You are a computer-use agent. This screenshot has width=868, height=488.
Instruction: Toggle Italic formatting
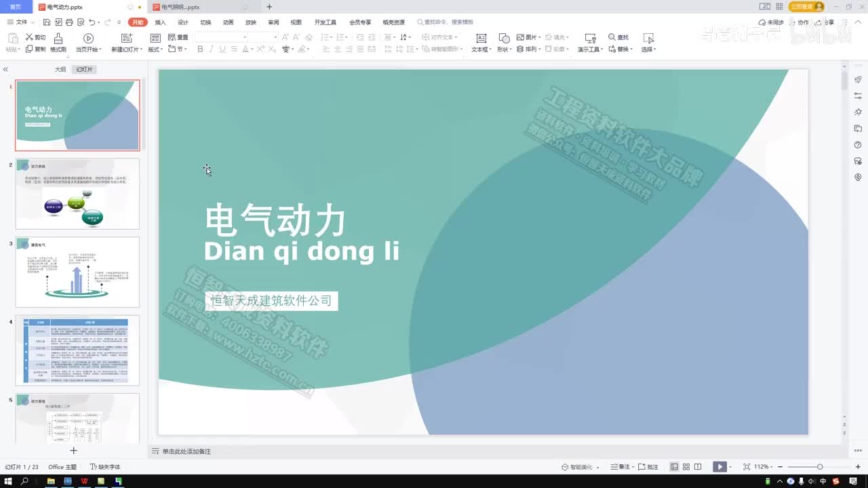point(212,49)
